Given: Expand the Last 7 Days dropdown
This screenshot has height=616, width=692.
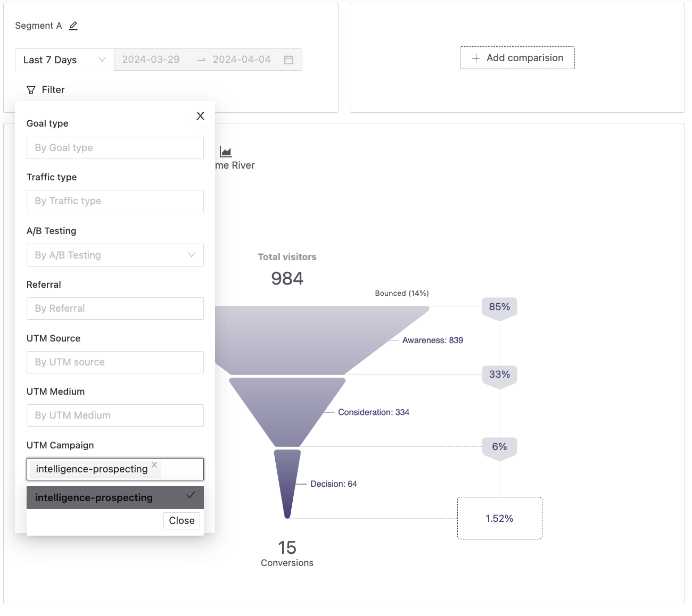Looking at the screenshot, I should [x=64, y=60].
